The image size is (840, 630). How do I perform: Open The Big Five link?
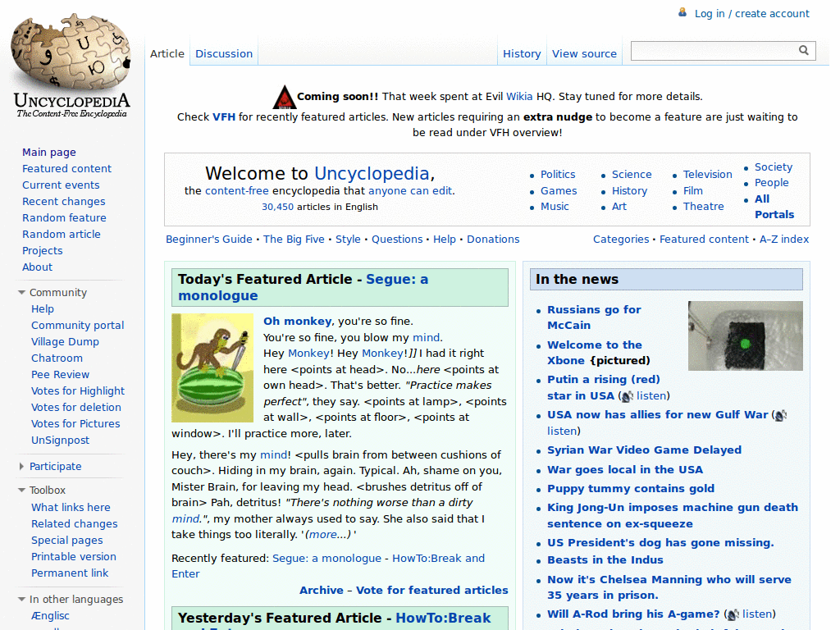tap(294, 240)
